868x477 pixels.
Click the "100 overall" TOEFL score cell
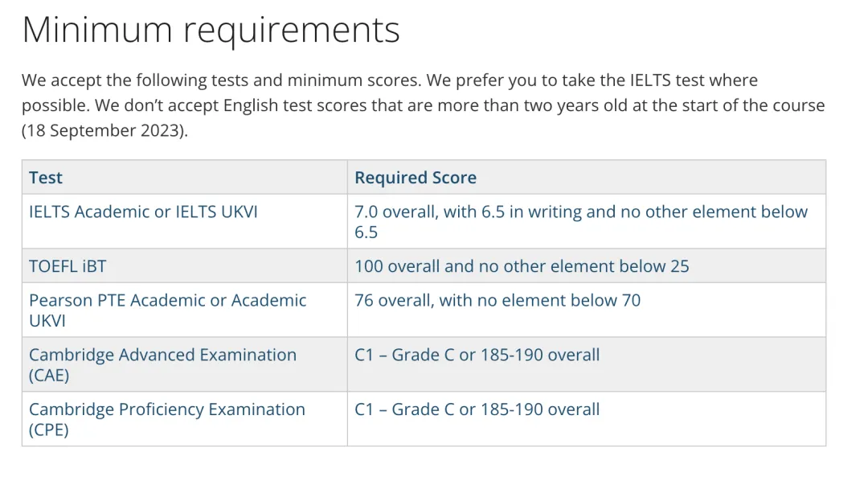522,266
